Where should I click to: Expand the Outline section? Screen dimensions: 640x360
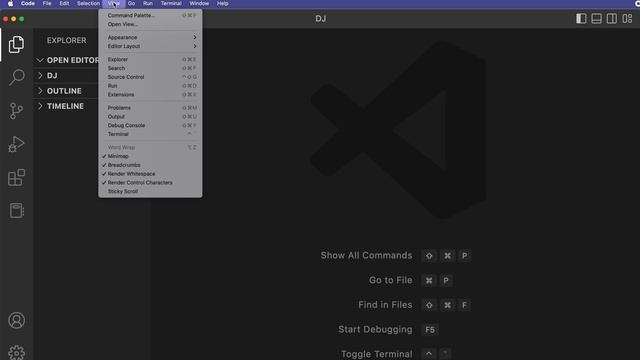(67, 91)
